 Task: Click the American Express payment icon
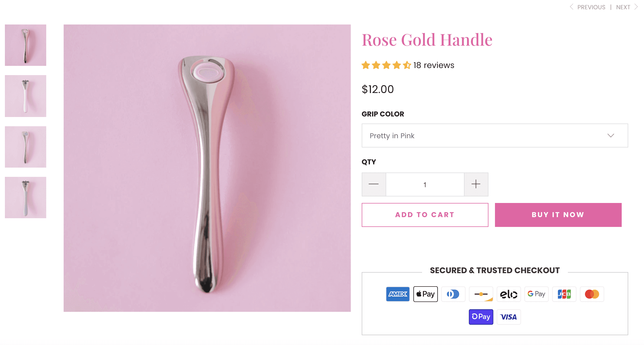398,294
